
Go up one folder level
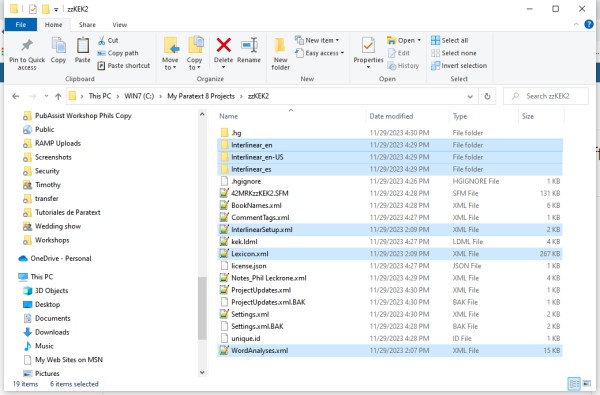(x=58, y=96)
